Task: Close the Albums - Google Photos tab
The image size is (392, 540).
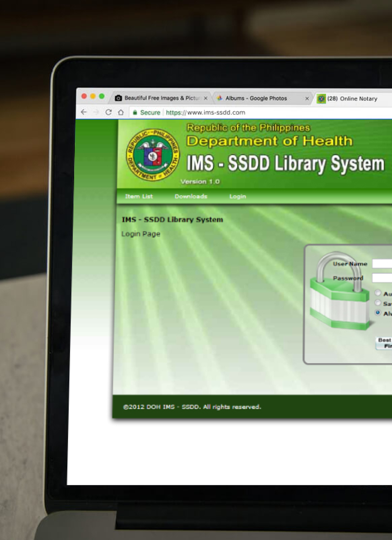Action: (307, 98)
